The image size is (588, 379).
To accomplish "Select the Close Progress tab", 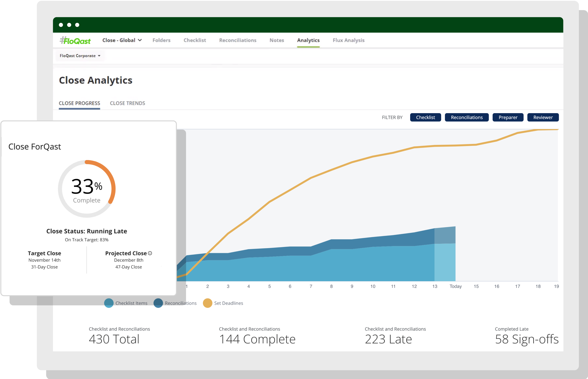I will point(80,103).
